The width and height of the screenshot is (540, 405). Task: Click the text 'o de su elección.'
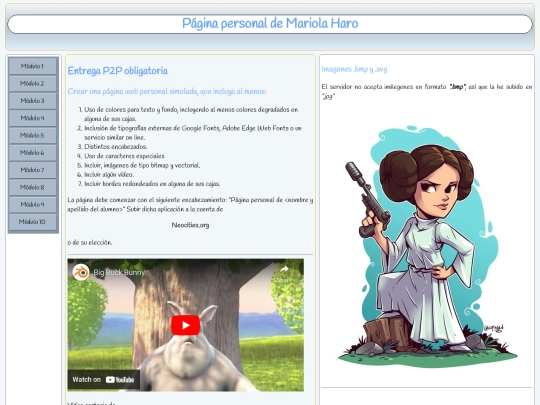[90, 242]
